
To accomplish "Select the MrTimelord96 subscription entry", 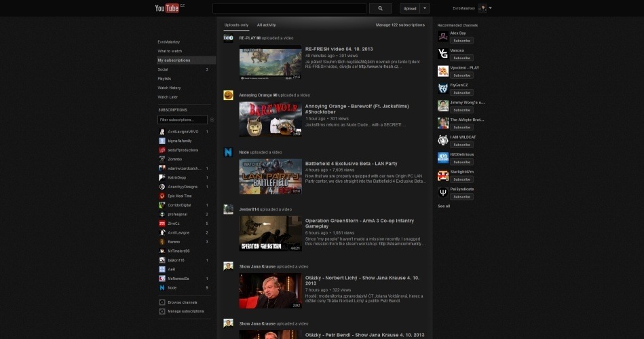I will point(184,251).
